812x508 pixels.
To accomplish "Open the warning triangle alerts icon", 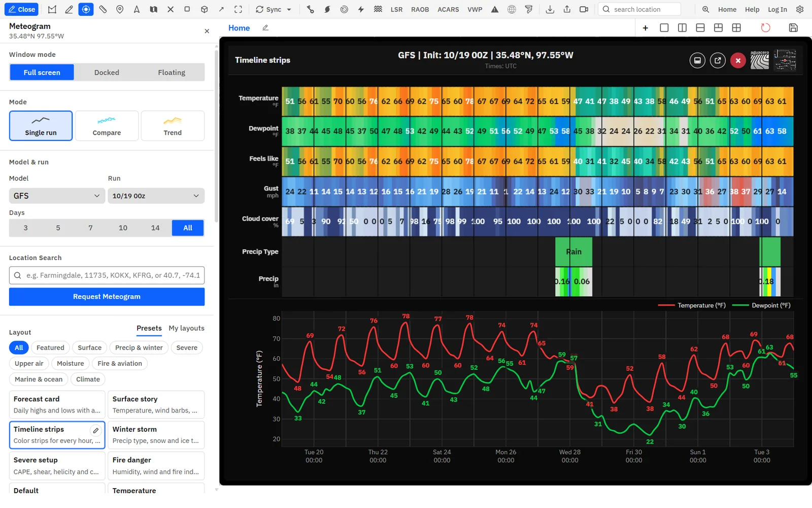I will pyautogui.click(x=495, y=9).
